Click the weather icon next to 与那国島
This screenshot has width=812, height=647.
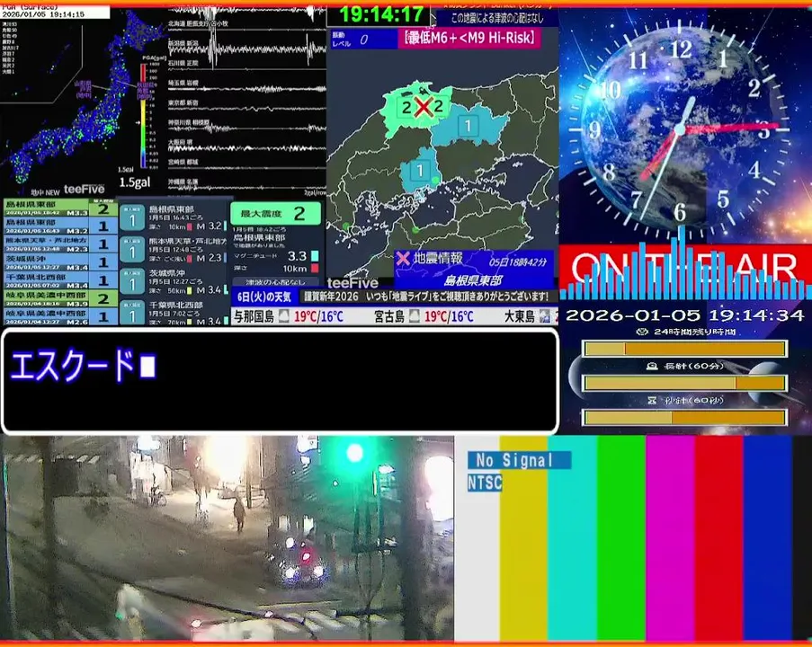[284, 315]
